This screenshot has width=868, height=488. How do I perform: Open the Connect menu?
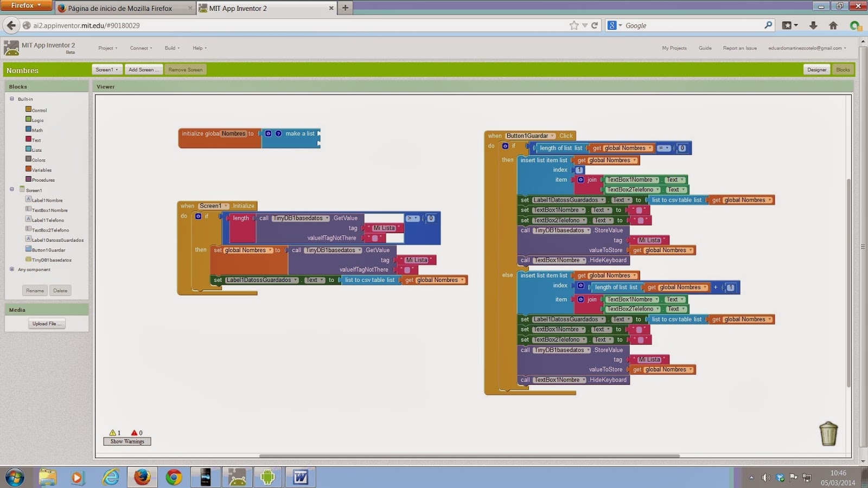tap(140, 48)
